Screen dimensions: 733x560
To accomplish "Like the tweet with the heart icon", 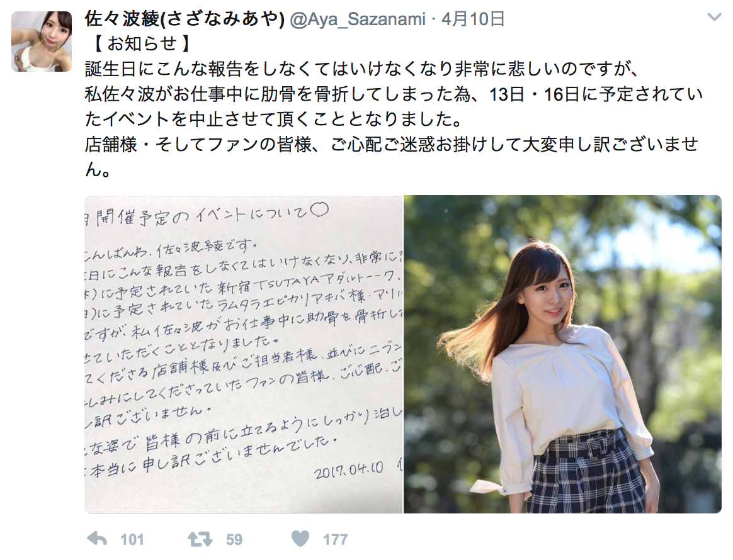I will tap(300, 539).
